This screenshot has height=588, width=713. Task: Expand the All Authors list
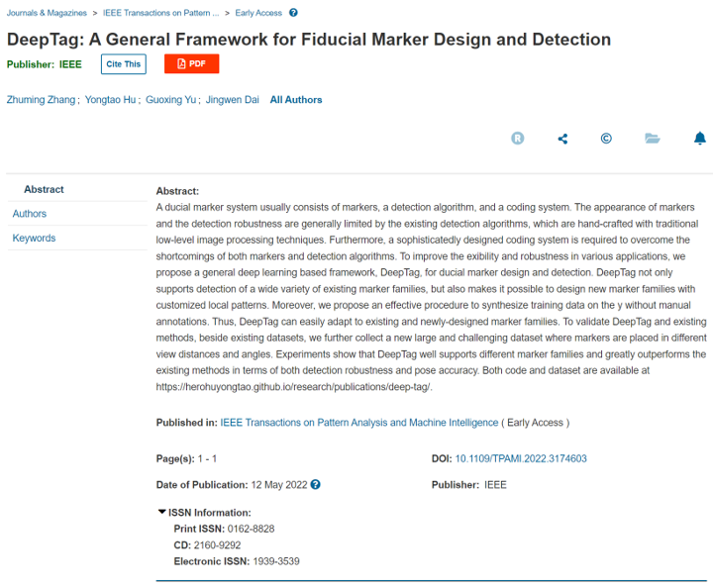[x=296, y=100]
